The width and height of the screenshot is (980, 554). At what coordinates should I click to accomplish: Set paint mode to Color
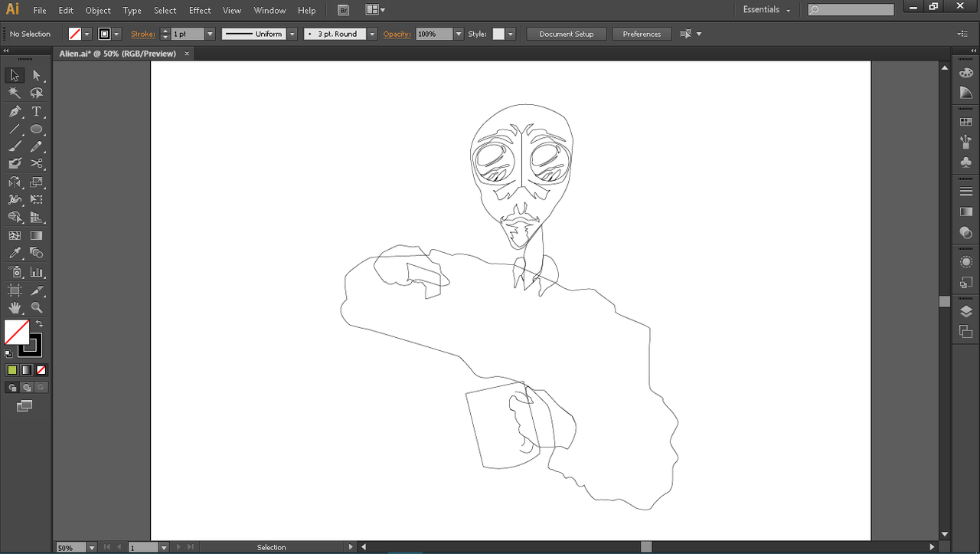click(x=12, y=370)
